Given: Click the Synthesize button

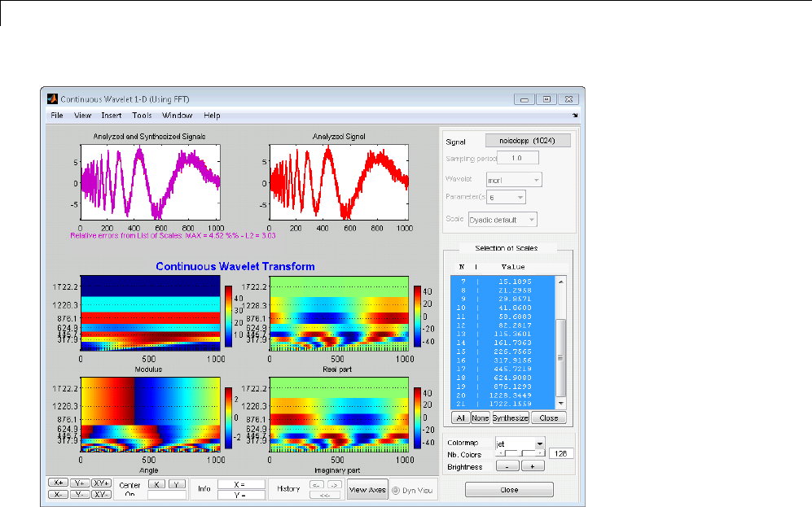Looking at the screenshot, I should click(510, 417).
